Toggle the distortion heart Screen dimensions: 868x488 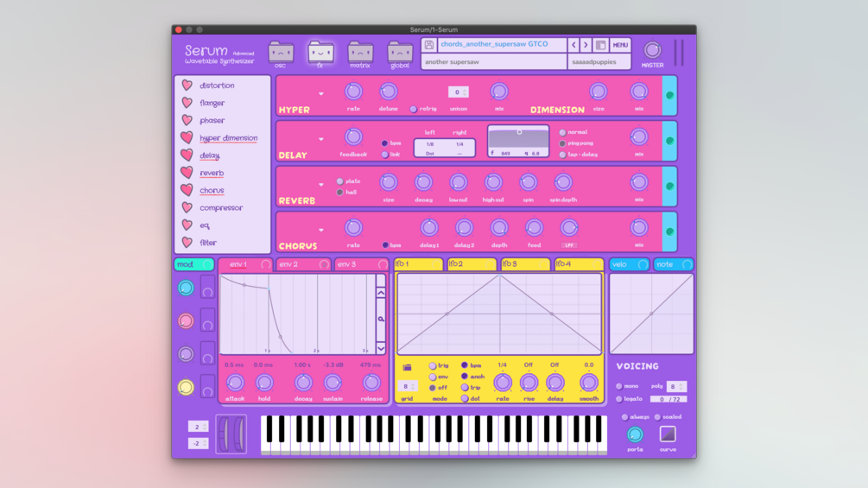[187, 86]
